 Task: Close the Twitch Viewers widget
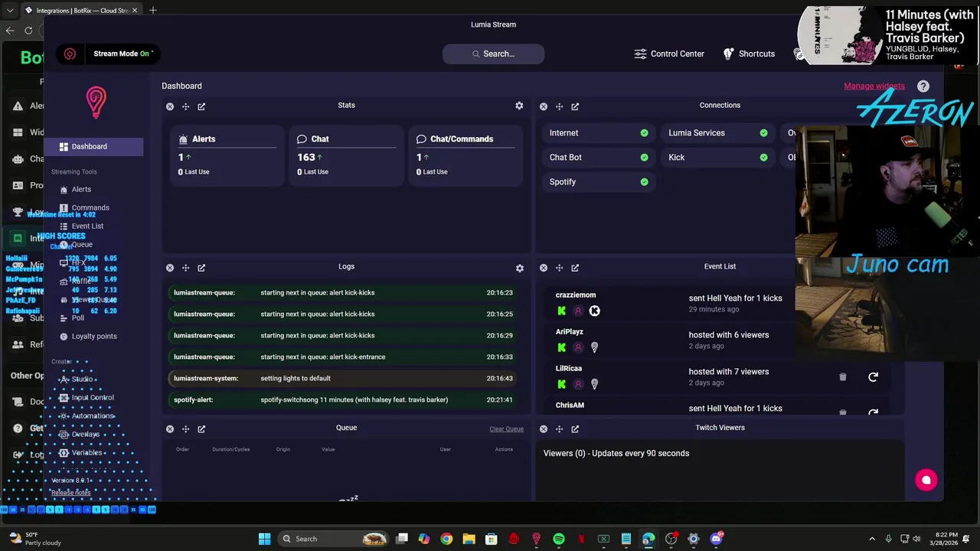[544, 429]
